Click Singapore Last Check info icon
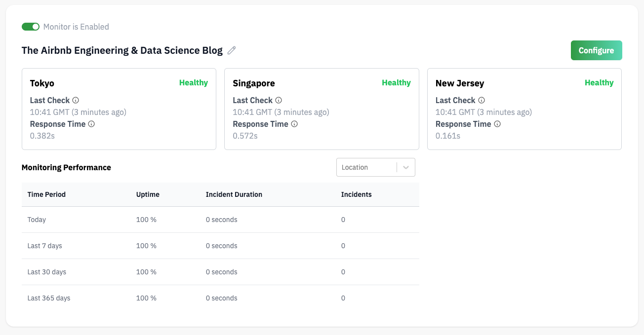Image resolution: width=644 pixels, height=335 pixels. [279, 100]
